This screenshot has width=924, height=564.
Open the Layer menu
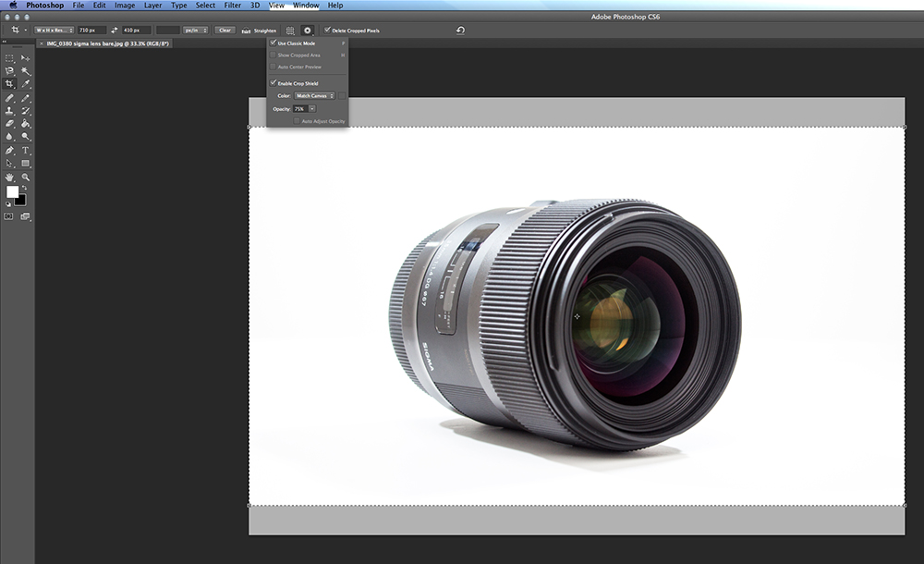click(x=152, y=6)
